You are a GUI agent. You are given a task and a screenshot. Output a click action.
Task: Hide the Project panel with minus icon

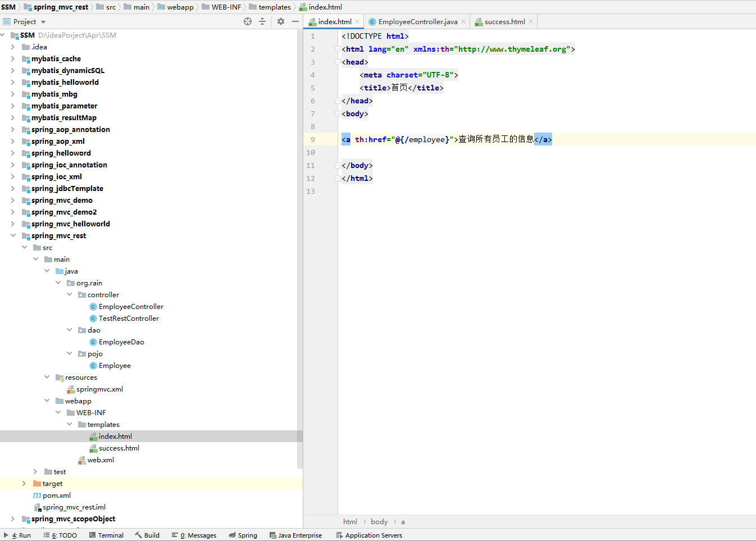pos(295,21)
